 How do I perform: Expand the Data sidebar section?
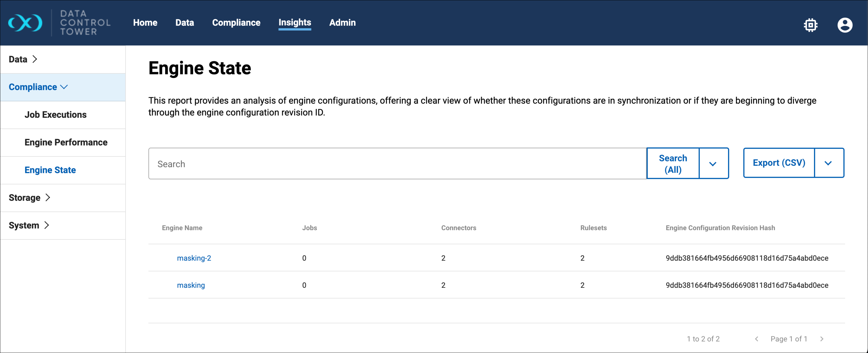click(x=23, y=59)
